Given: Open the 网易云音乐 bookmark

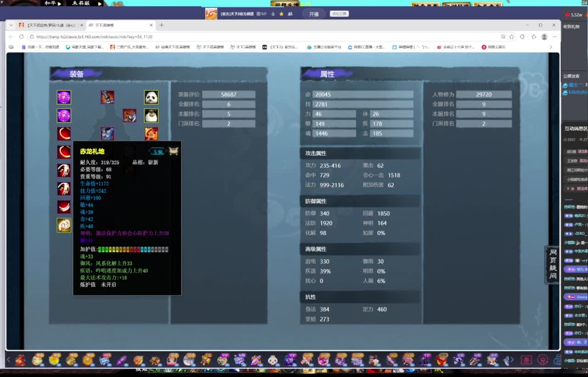Looking at the screenshot, I should (x=494, y=47).
